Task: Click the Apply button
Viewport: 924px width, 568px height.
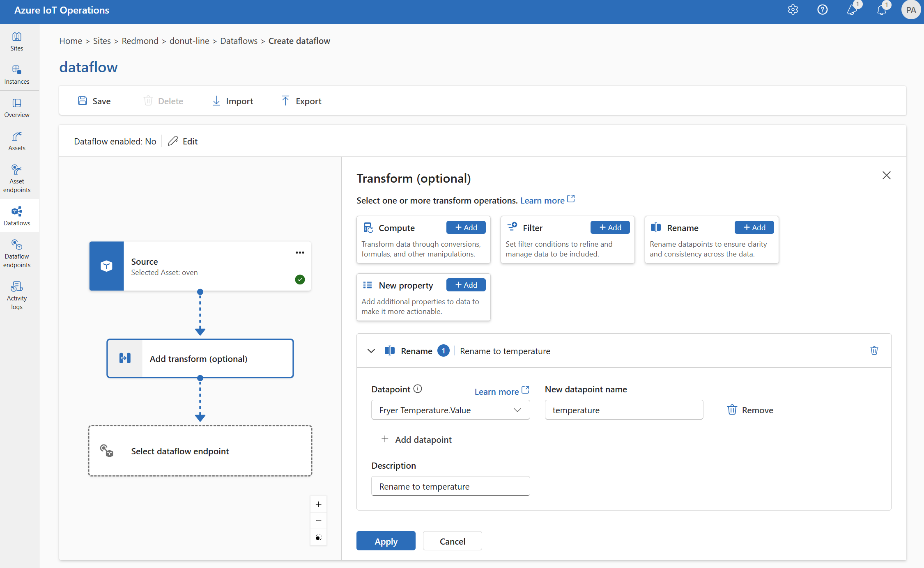Action: point(386,540)
